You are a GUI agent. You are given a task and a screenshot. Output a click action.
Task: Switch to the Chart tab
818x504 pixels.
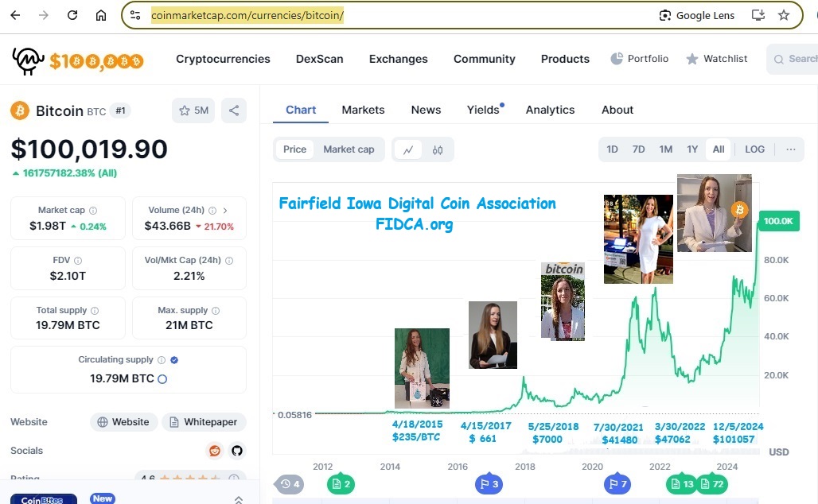[301, 110]
